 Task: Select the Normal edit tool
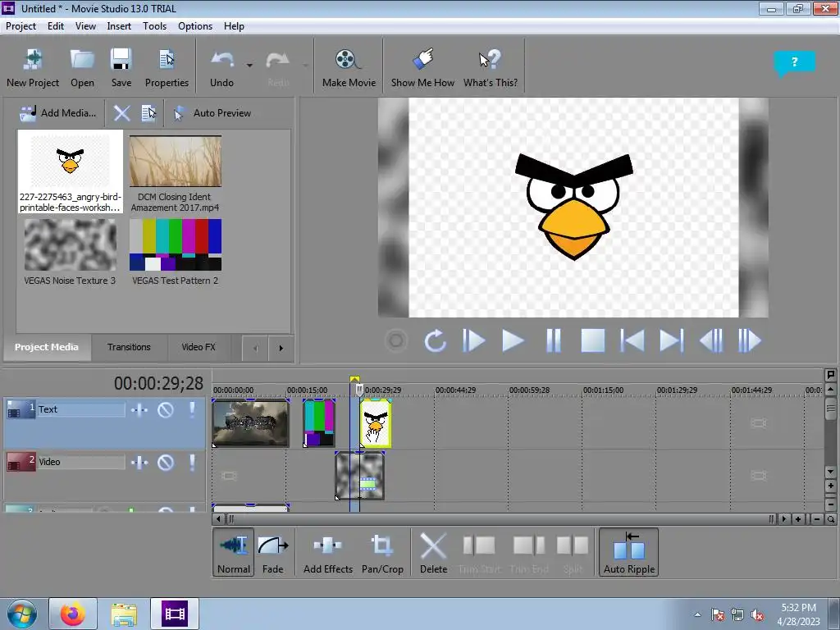coord(234,552)
